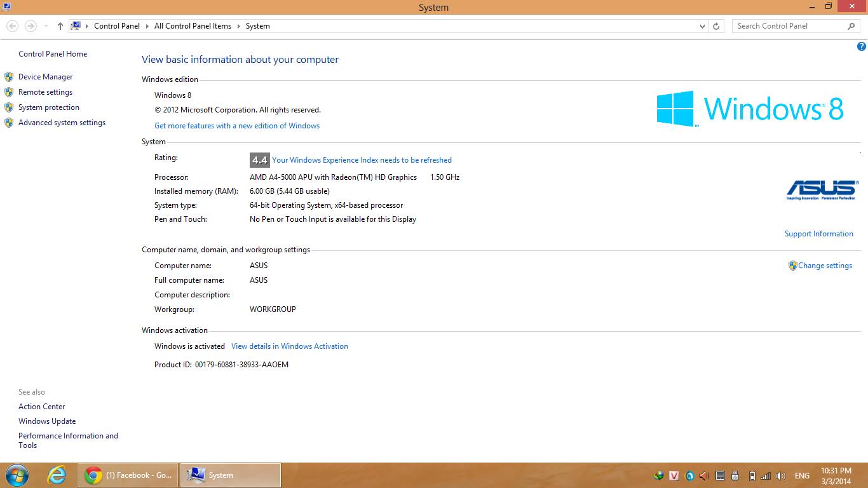Switch to the Facebook Chrome taskbar window
The width and height of the screenshot is (868, 488).
(128, 475)
